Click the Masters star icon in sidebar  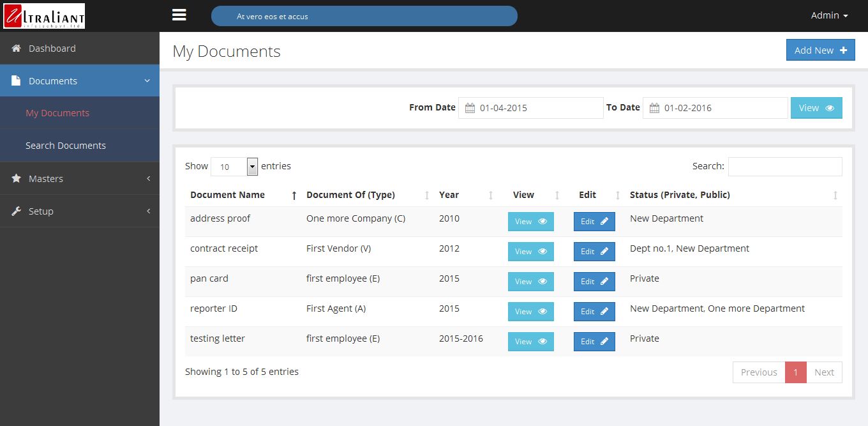pyautogui.click(x=17, y=179)
